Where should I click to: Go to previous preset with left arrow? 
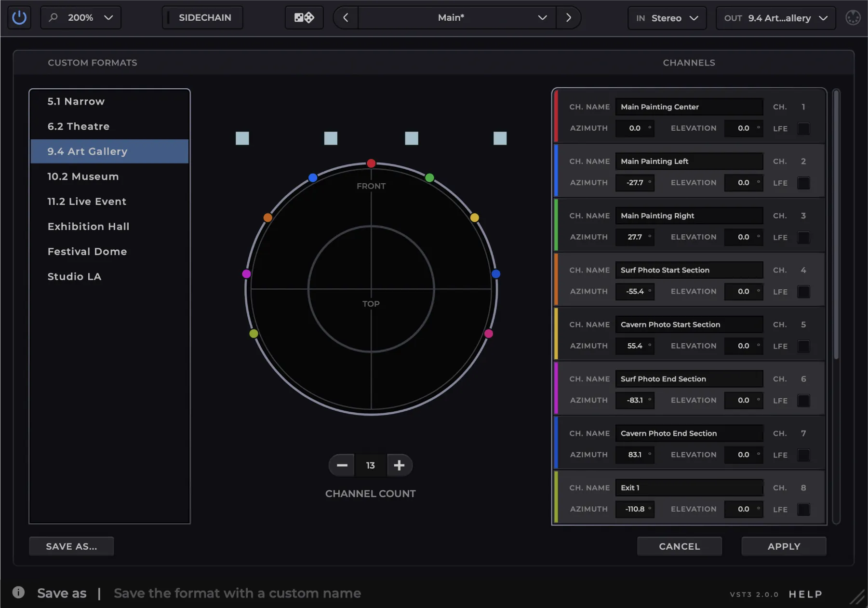(x=346, y=18)
